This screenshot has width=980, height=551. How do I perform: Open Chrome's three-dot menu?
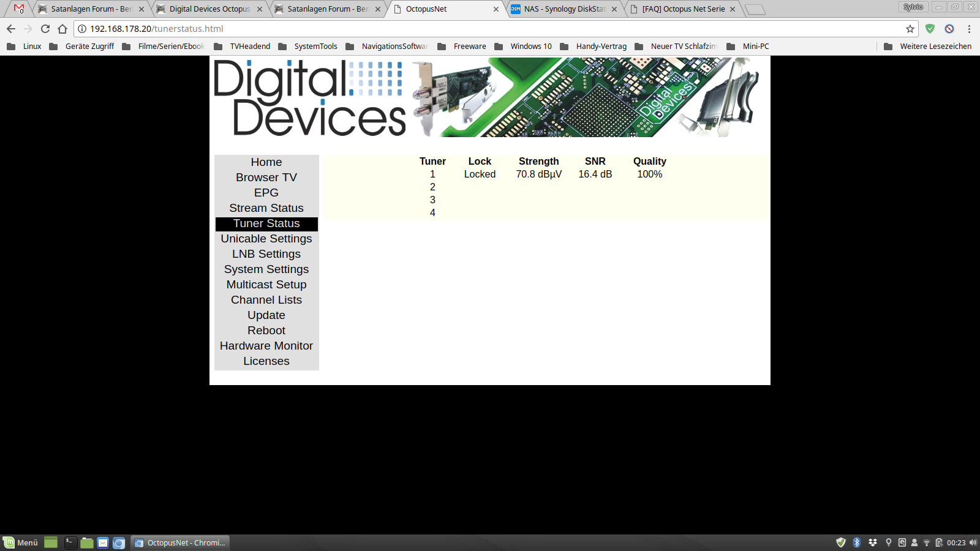969,29
